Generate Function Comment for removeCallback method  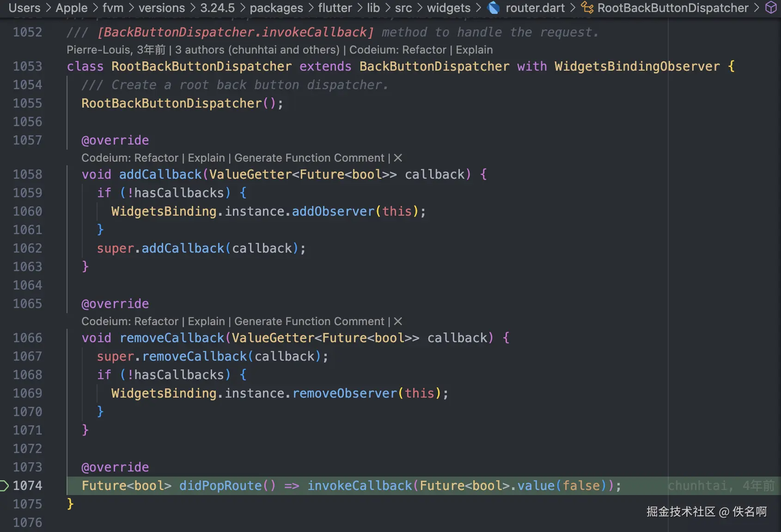(x=309, y=321)
